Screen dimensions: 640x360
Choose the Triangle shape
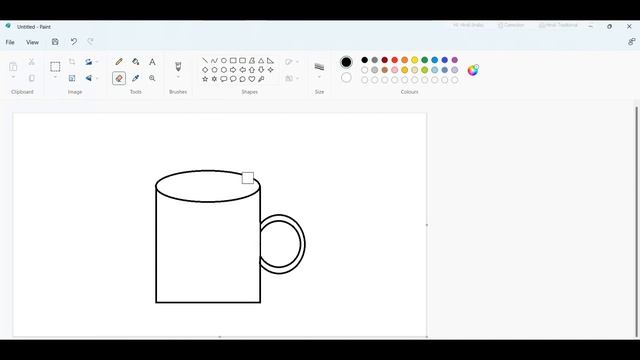point(261,60)
